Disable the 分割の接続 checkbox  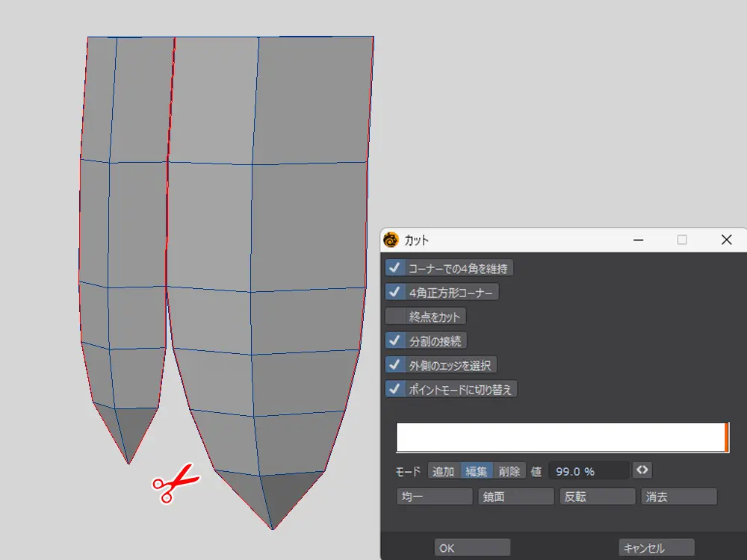pyautogui.click(x=394, y=340)
